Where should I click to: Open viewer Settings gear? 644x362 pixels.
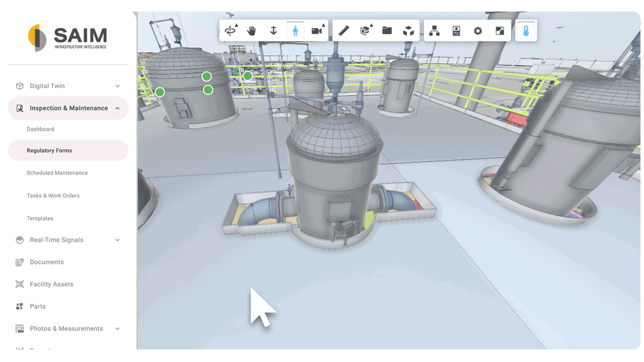click(x=478, y=31)
